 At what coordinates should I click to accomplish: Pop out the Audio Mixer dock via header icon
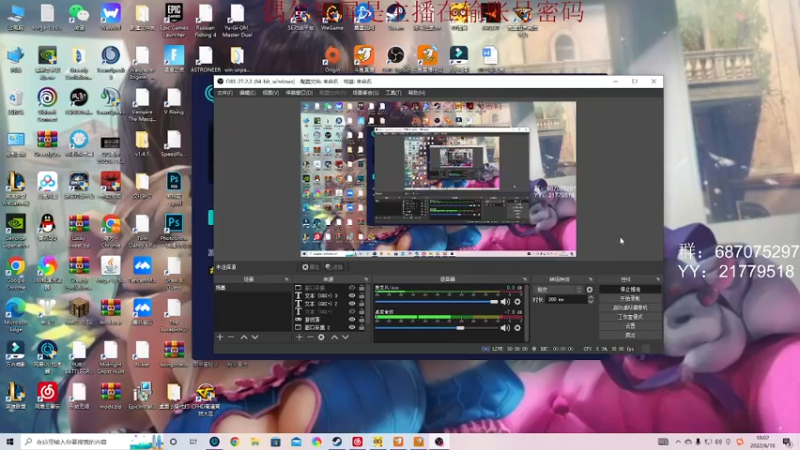point(524,279)
